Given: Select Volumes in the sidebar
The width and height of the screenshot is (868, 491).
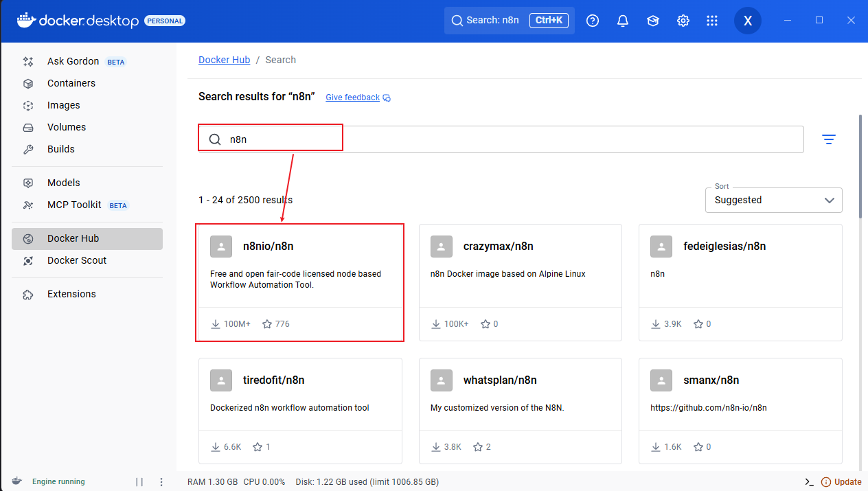Looking at the screenshot, I should (87, 127).
